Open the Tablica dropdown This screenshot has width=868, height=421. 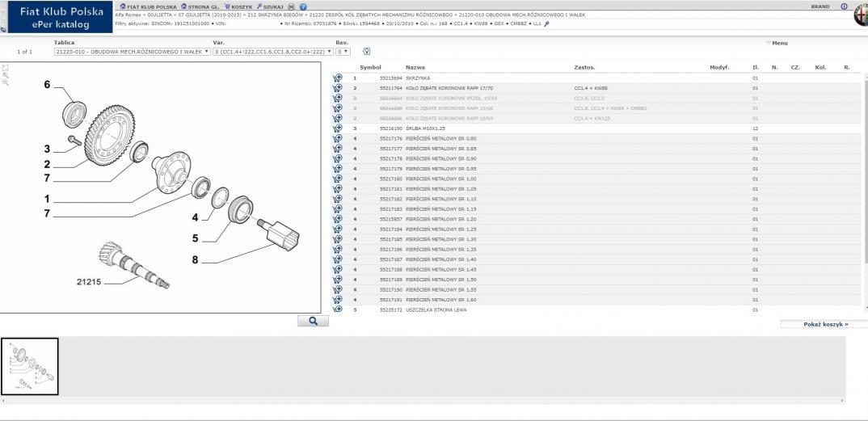point(133,52)
